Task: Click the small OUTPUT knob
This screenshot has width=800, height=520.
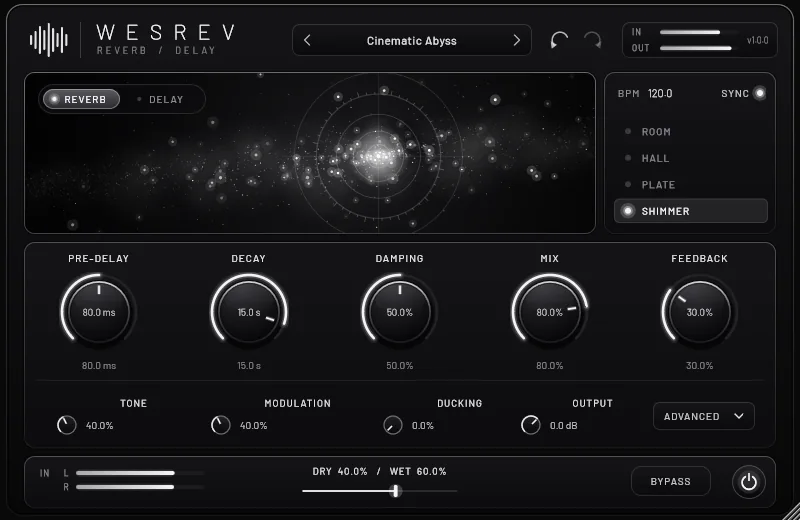Action: (x=531, y=425)
